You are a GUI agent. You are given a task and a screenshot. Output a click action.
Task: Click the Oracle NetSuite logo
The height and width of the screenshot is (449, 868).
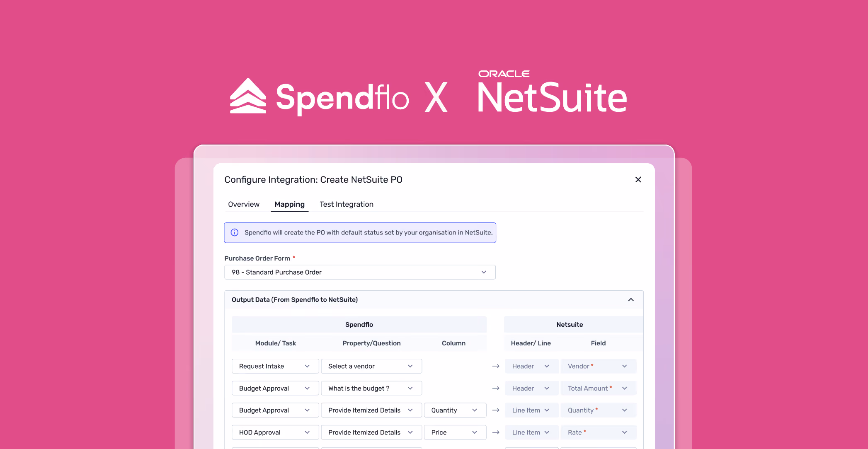pos(552,92)
